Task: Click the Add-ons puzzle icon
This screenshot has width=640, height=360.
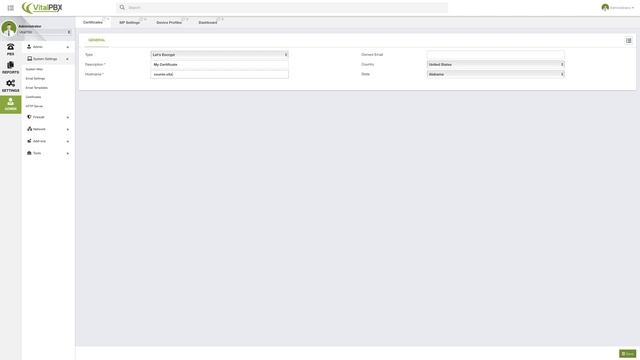Action: 29,141
